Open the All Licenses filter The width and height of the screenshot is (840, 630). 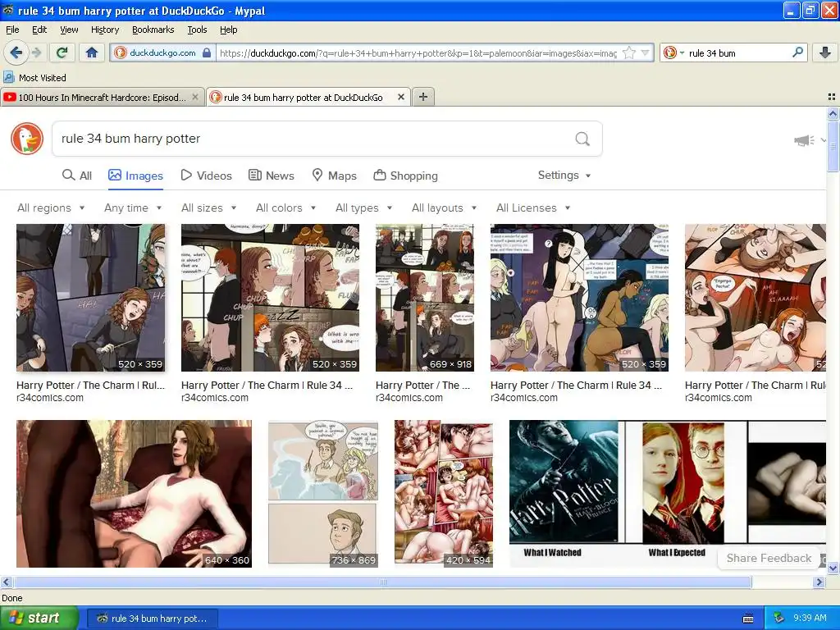pyautogui.click(x=533, y=208)
